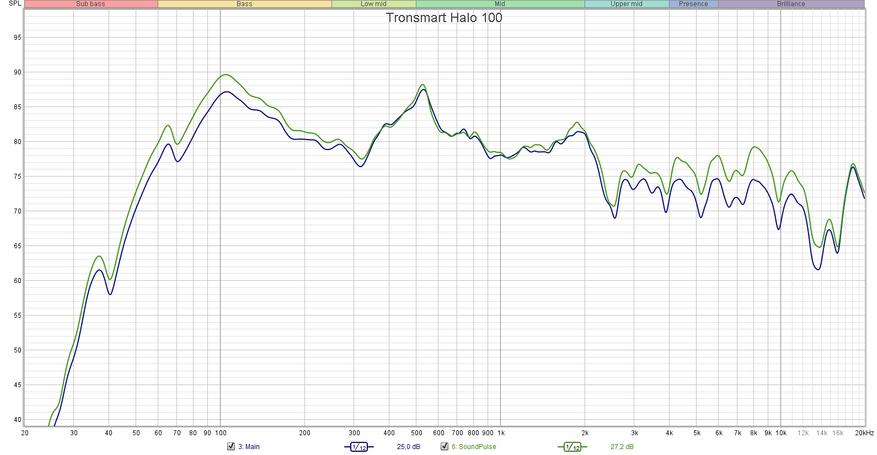Click the blue 'Presence' band label
Viewport: 877px width, 455px height.
694,4
